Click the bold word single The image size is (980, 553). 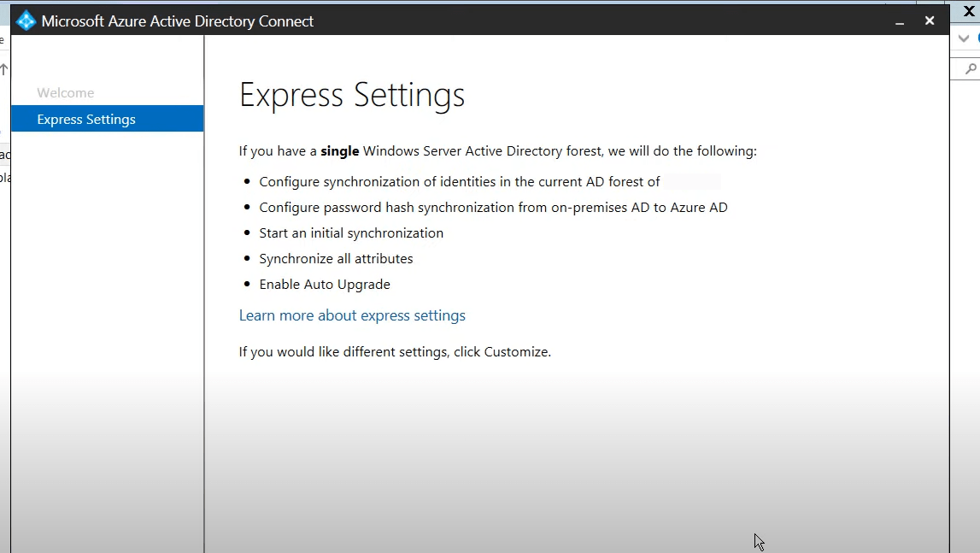pyautogui.click(x=339, y=150)
